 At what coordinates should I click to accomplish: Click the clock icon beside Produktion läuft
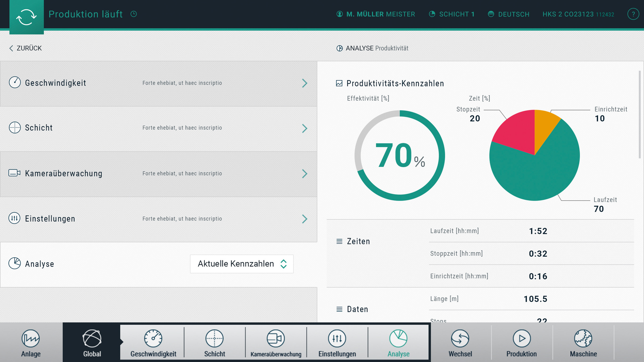133,14
